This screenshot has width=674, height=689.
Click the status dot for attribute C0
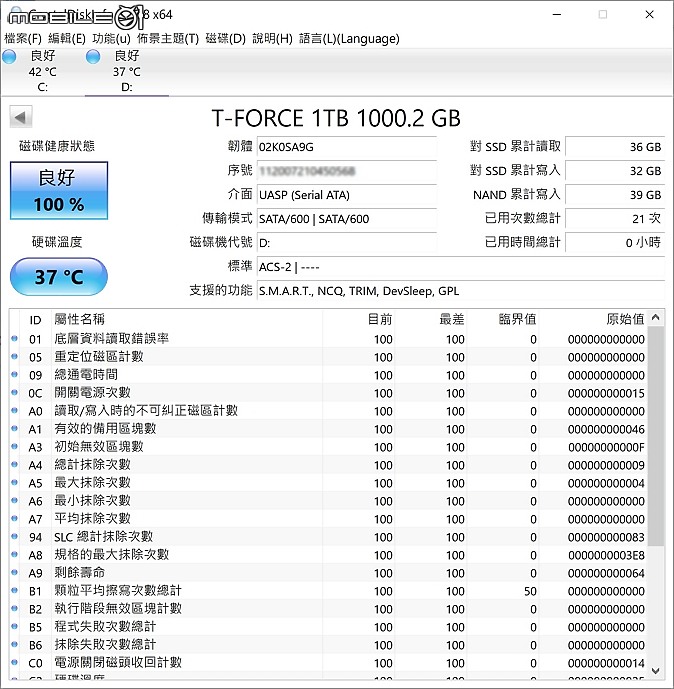tap(14, 663)
